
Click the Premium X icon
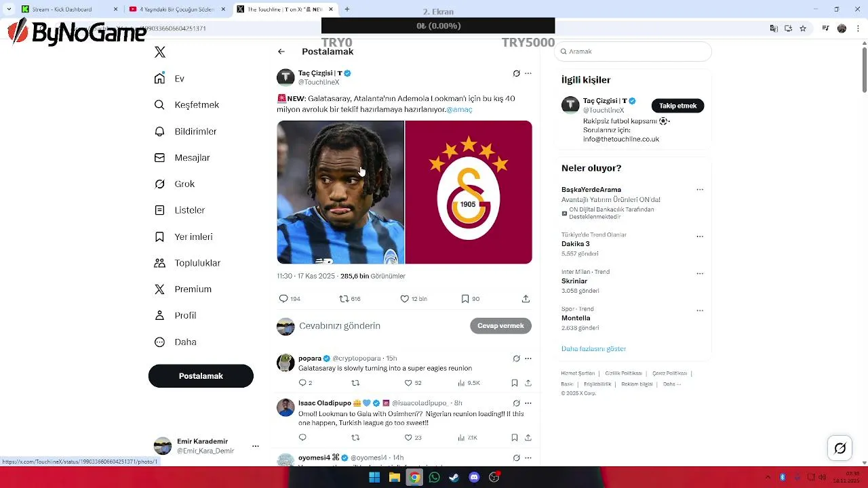point(160,289)
